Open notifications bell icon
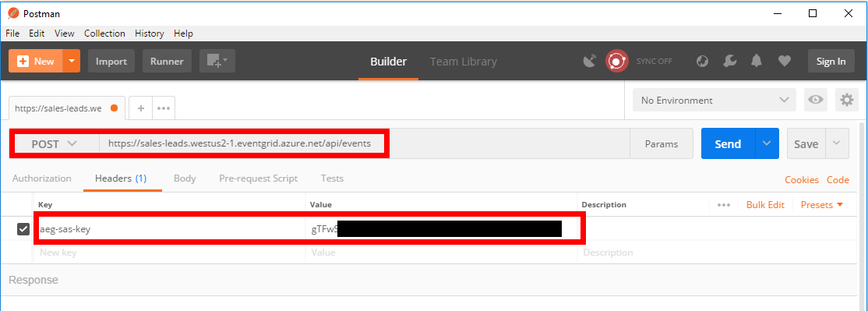This screenshot has height=311, width=868. coord(756,61)
